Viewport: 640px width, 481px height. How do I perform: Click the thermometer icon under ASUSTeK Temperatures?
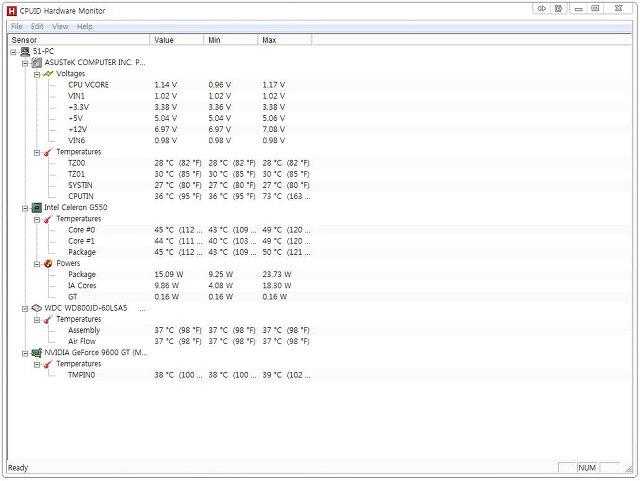point(49,152)
